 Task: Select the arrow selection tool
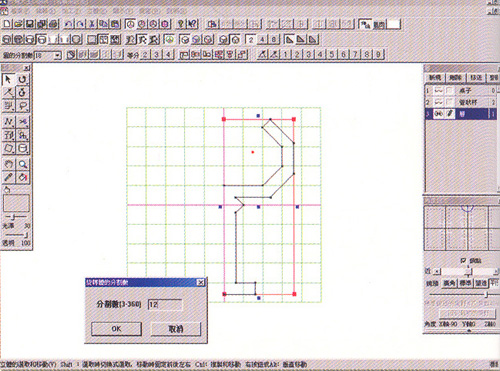pyautogui.click(x=8, y=79)
